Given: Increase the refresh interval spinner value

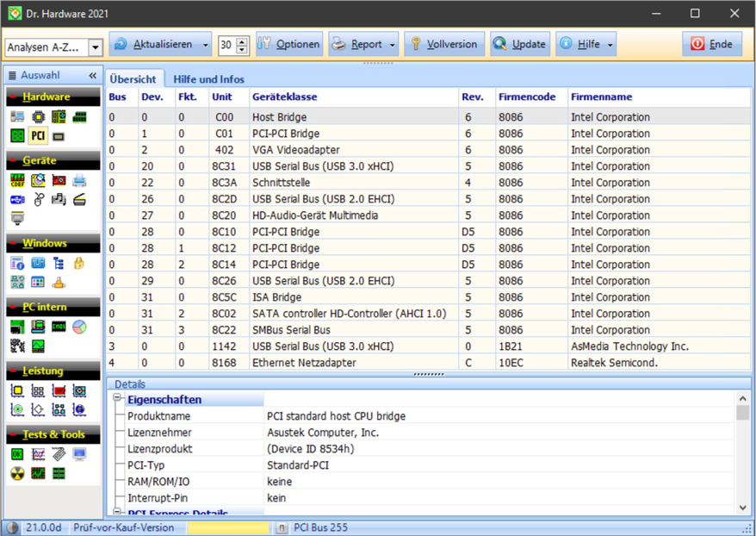Looking at the screenshot, I should click(x=242, y=41).
